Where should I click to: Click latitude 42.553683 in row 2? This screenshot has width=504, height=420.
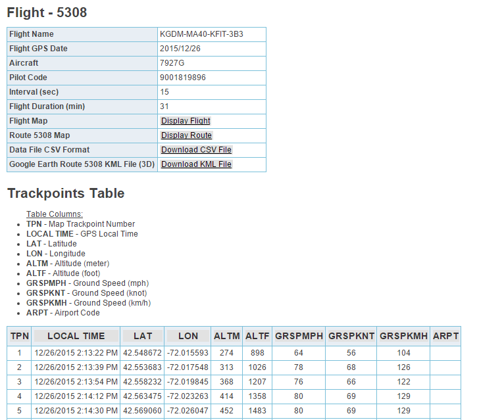coord(142,367)
